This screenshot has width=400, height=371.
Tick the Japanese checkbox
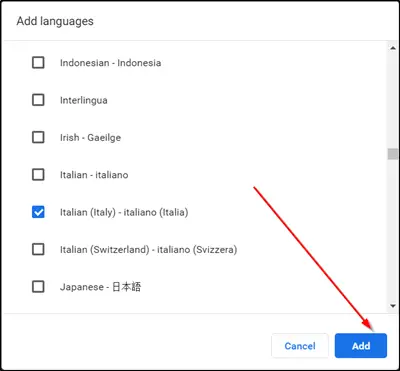click(x=38, y=286)
